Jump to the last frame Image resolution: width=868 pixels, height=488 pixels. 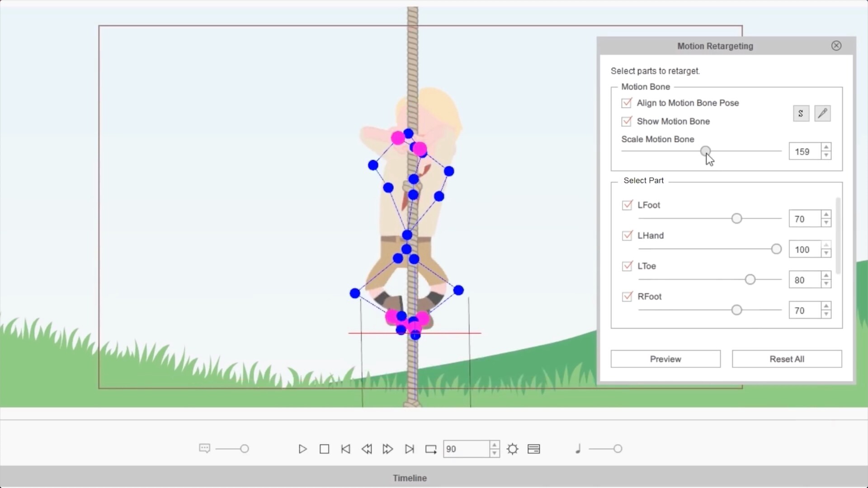click(x=409, y=449)
